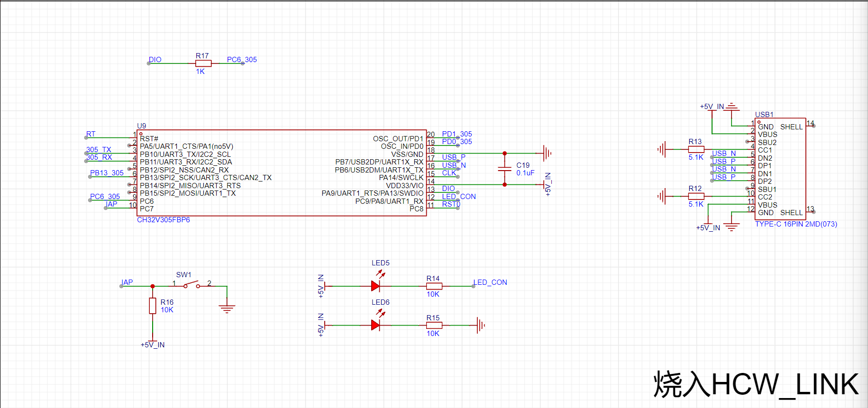Select the C19 capacitor symbol
Viewport: 868px width, 408px height.
(504, 169)
